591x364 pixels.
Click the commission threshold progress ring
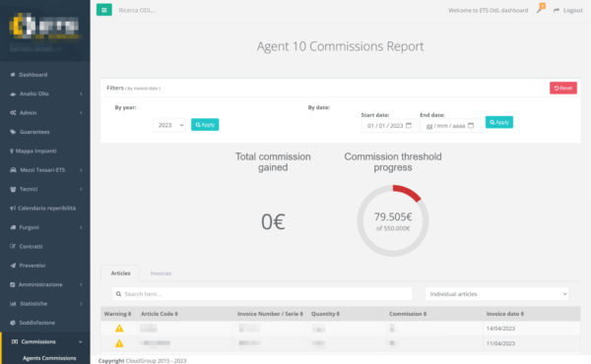click(x=393, y=220)
